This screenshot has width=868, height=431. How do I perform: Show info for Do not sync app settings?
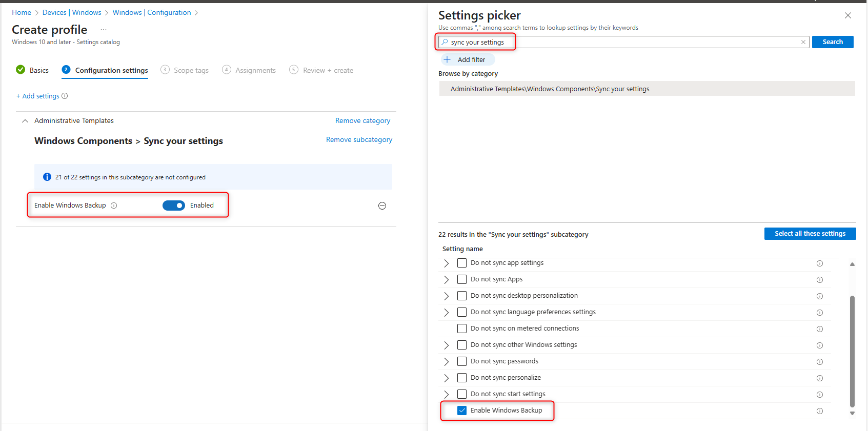click(x=819, y=263)
